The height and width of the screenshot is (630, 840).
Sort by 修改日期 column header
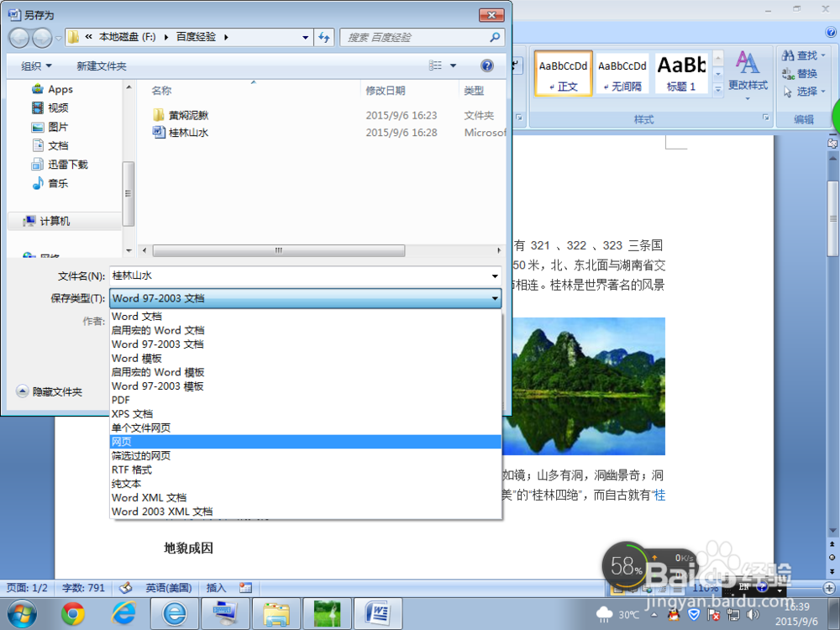[386, 91]
